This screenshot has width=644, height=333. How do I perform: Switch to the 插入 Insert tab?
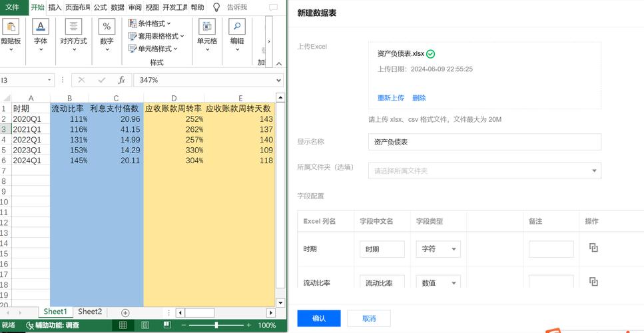coord(55,7)
